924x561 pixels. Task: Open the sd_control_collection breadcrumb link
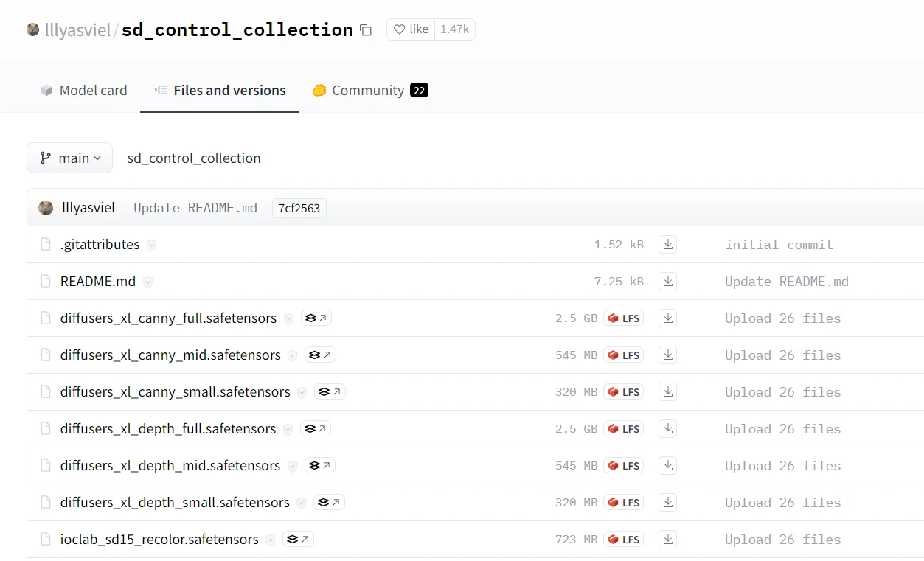click(x=194, y=158)
